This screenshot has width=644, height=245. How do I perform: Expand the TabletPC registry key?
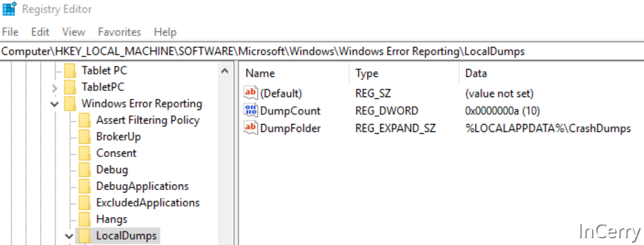[55, 88]
